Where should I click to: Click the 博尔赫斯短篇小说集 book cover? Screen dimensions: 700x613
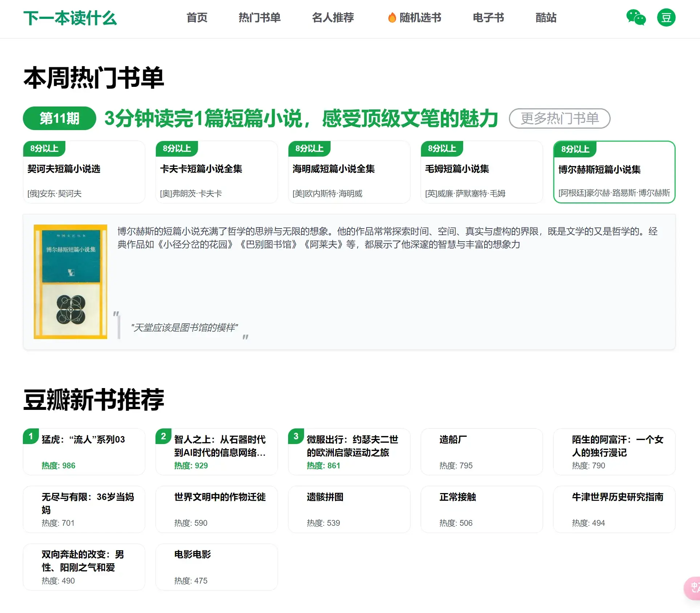pyautogui.click(x=70, y=282)
